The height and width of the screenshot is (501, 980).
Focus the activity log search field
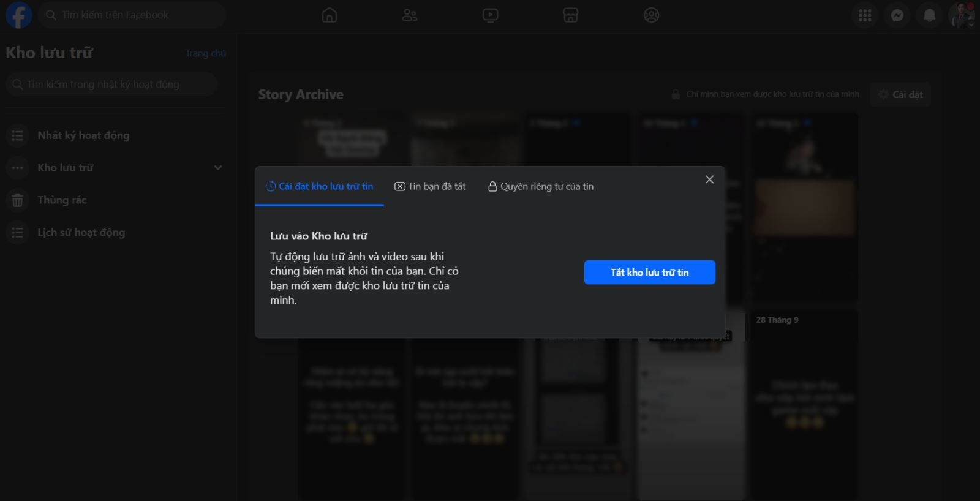pyautogui.click(x=111, y=84)
